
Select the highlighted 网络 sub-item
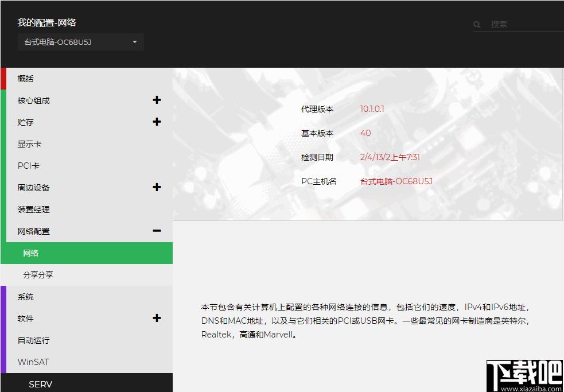[86, 253]
